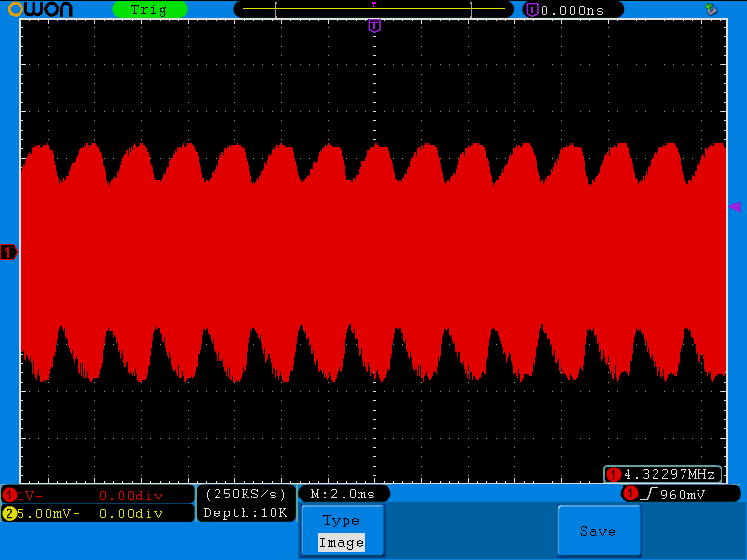Click the connection icon in top-right corner
The height and width of the screenshot is (560, 747).
(x=712, y=9)
